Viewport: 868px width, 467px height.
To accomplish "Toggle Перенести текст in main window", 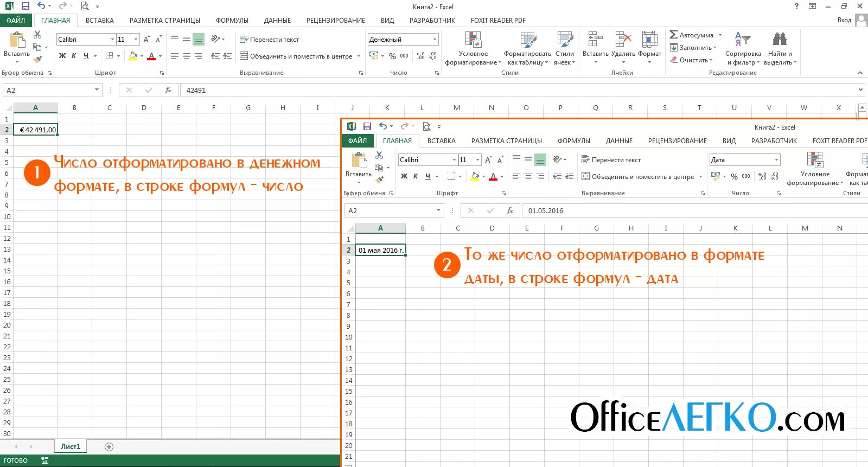I will click(x=270, y=40).
